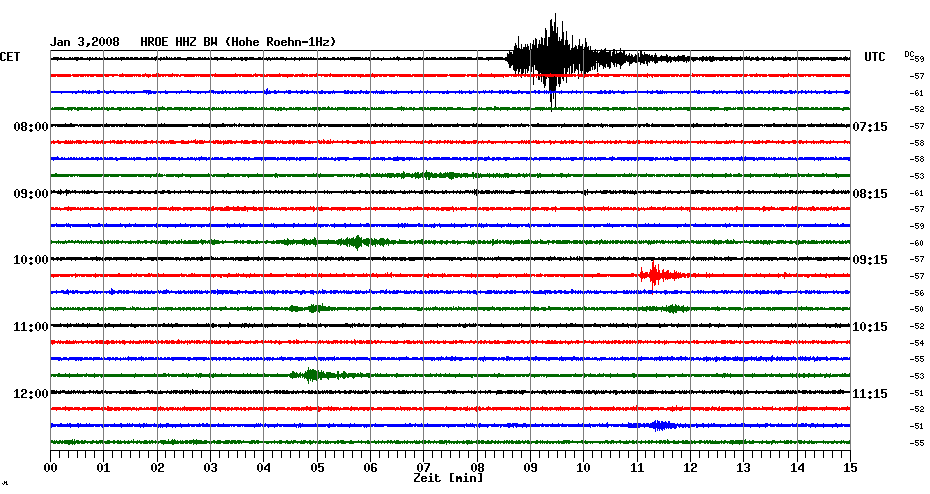Click the station title "HROE HHZ BW (Hohe Roehn-1Hz)"

click(238, 42)
